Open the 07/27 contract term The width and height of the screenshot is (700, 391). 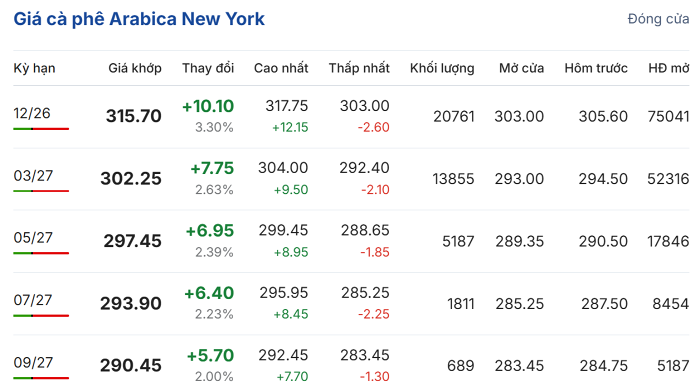33,300
